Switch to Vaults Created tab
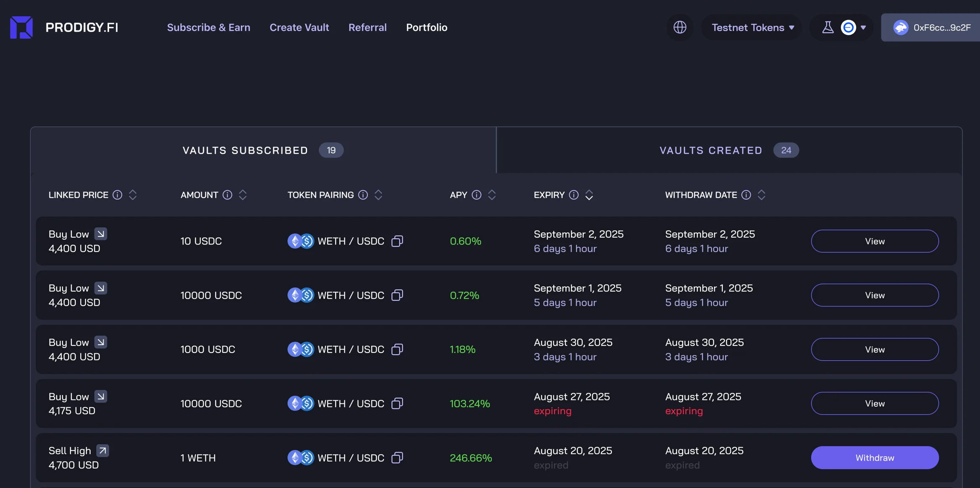Screen dimensions: 980x488 [729, 150]
